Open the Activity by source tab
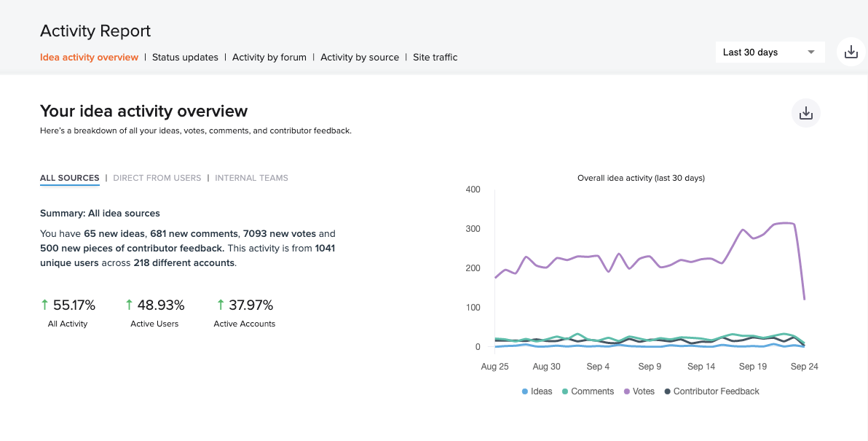868x441 pixels. click(x=360, y=58)
